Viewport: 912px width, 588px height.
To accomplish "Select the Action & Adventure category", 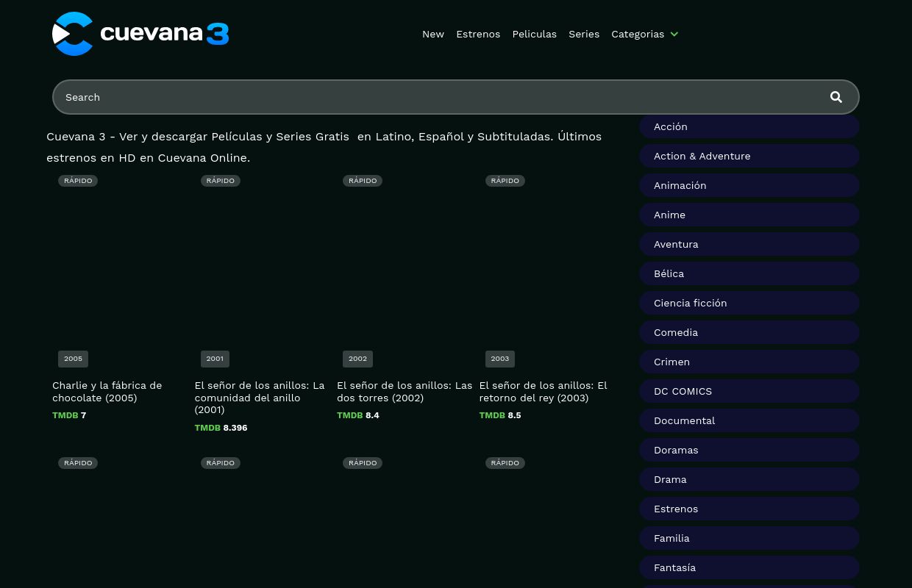I will click(x=749, y=156).
